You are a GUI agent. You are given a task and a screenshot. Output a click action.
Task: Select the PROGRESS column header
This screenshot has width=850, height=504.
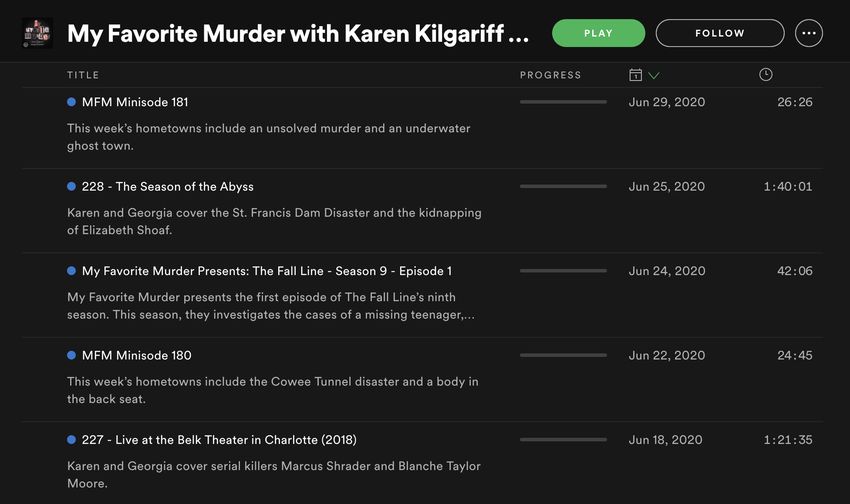tap(550, 75)
